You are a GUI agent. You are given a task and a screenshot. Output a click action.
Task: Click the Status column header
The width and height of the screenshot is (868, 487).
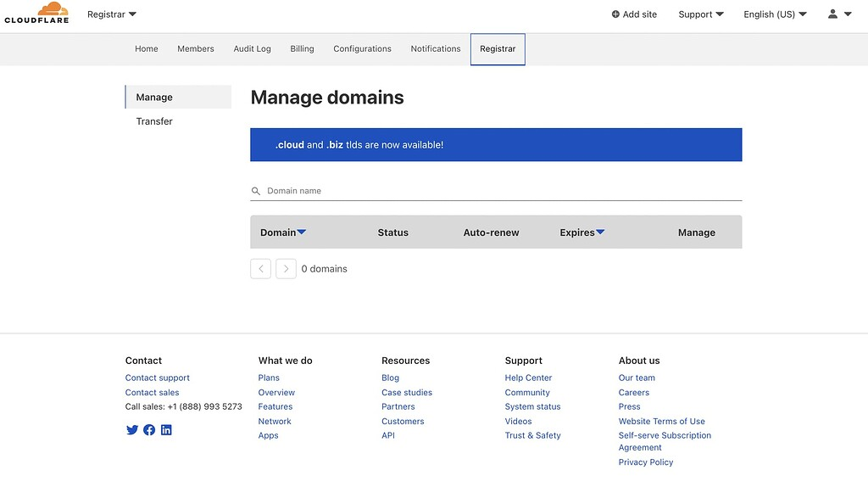pos(393,232)
